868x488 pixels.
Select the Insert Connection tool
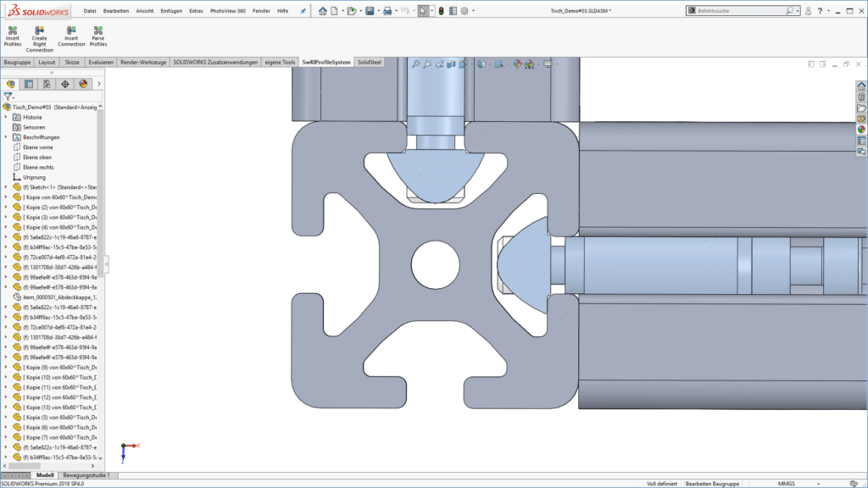tap(71, 36)
